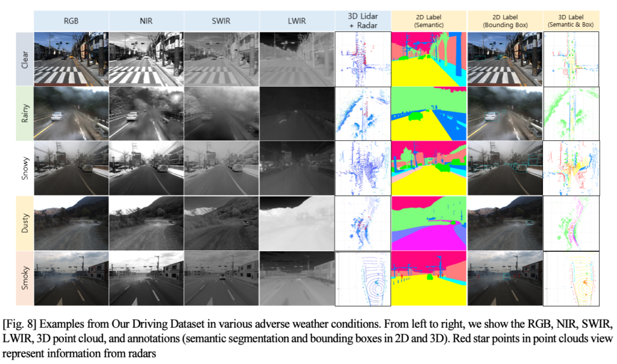The image size is (617, 364).
Task: Click the 3D Lidar + Radar header
Action: point(363,20)
